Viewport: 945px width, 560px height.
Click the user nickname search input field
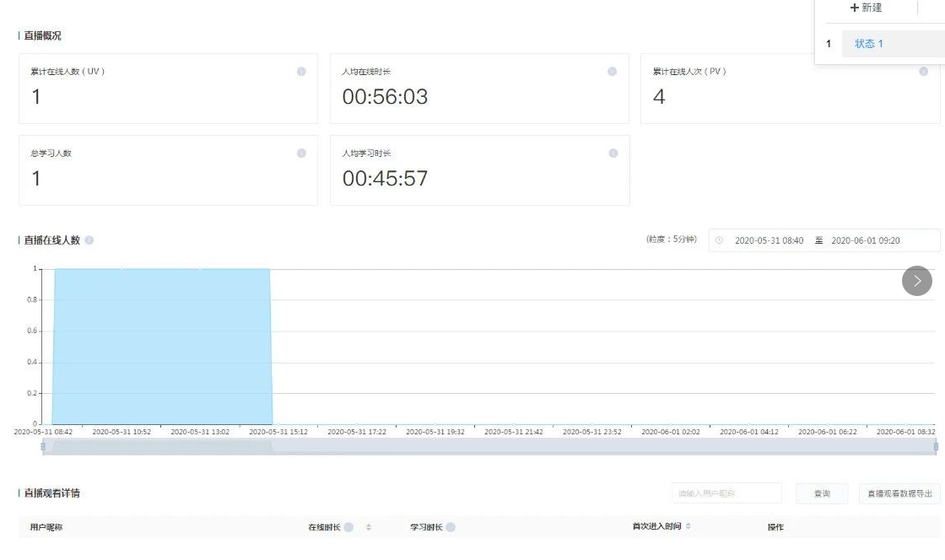(x=727, y=493)
